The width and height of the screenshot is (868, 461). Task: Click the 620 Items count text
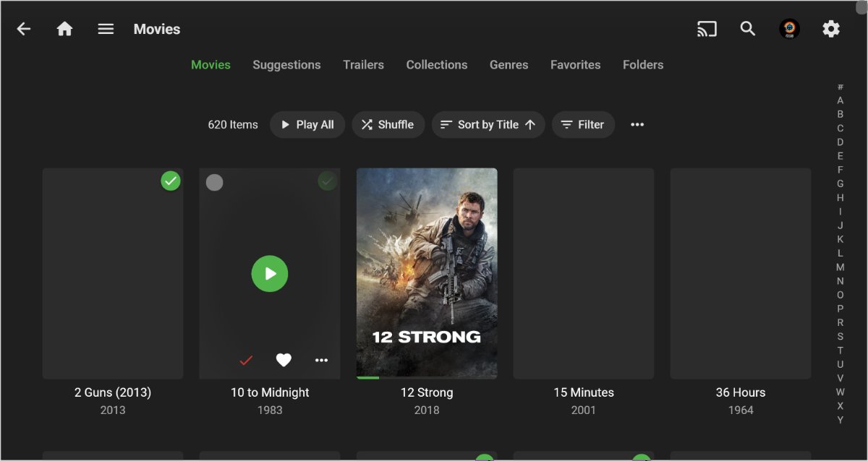[x=233, y=124]
